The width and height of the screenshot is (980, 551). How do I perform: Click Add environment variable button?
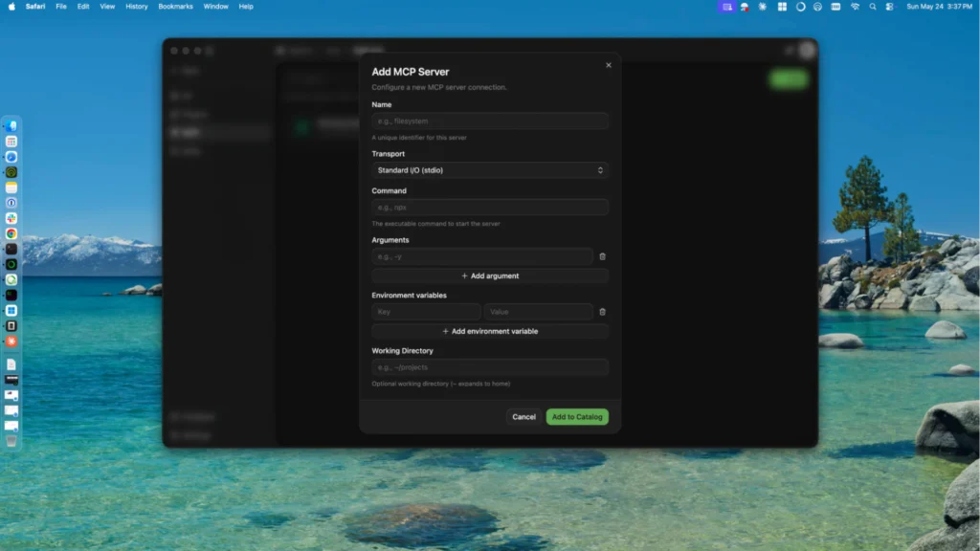tap(490, 331)
